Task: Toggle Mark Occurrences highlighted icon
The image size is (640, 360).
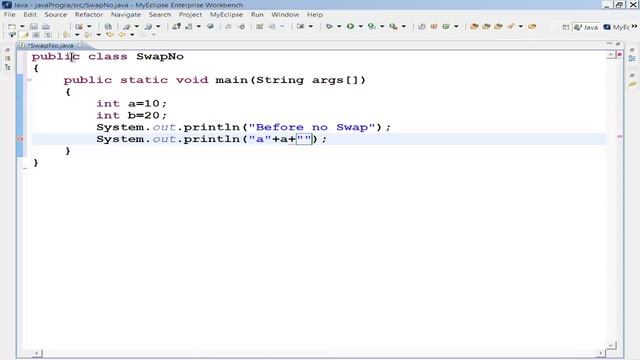Action: pyautogui.click(x=25, y=35)
